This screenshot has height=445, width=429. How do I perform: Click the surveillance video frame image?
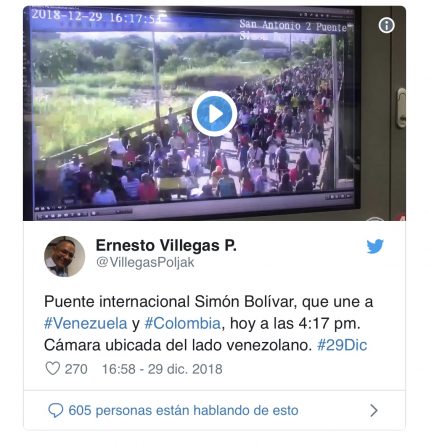point(214,113)
